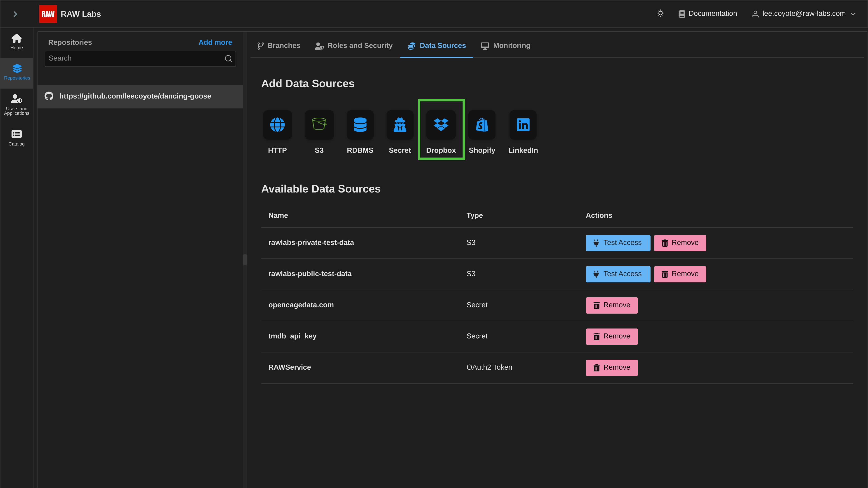Go to Home in sidebar

click(17, 42)
